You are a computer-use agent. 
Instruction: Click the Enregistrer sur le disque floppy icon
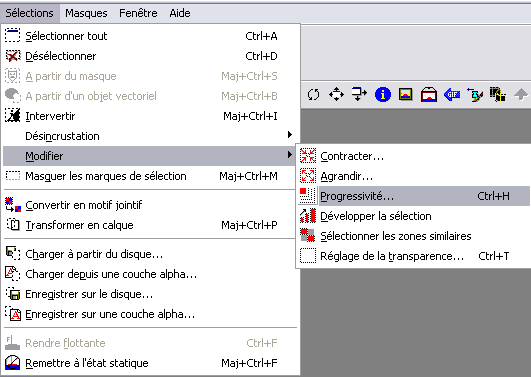(x=13, y=294)
